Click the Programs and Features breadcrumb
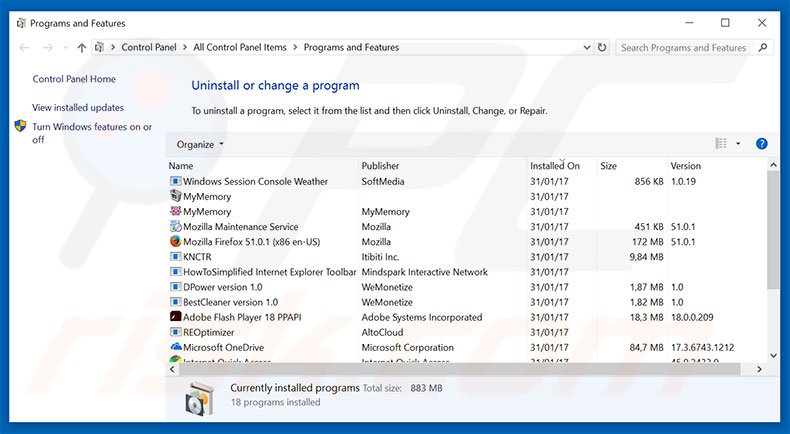The width and height of the screenshot is (790, 434). point(351,47)
